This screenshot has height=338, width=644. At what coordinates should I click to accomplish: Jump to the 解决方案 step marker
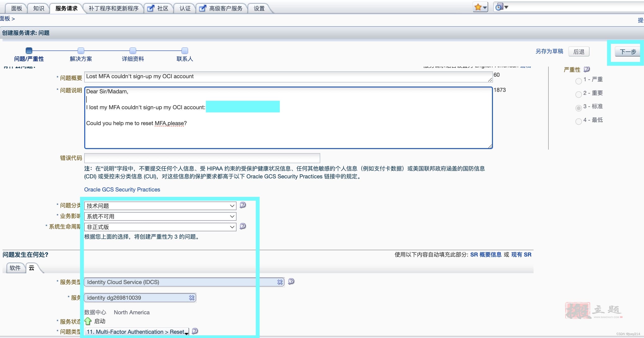click(81, 50)
